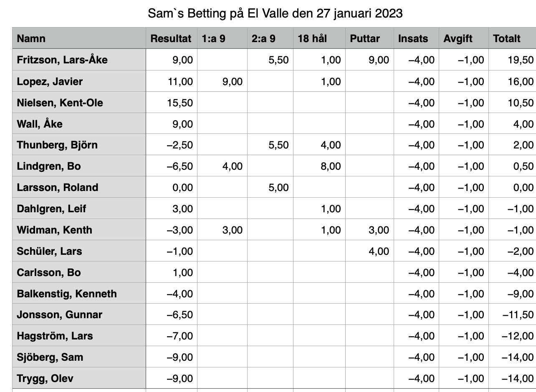The width and height of the screenshot is (536, 392).
Task: Select the Puttar column header
Action: click(369, 38)
